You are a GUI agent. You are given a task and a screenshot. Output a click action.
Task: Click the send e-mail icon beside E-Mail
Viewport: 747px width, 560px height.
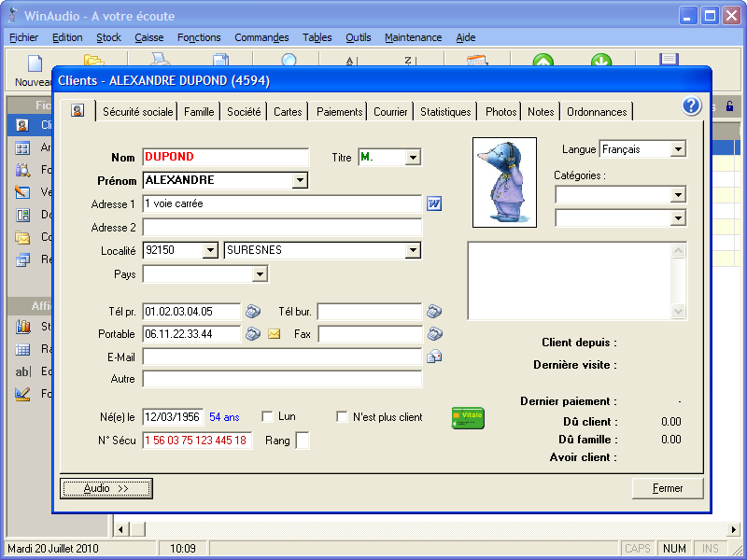pyautogui.click(x=434, y=357)
